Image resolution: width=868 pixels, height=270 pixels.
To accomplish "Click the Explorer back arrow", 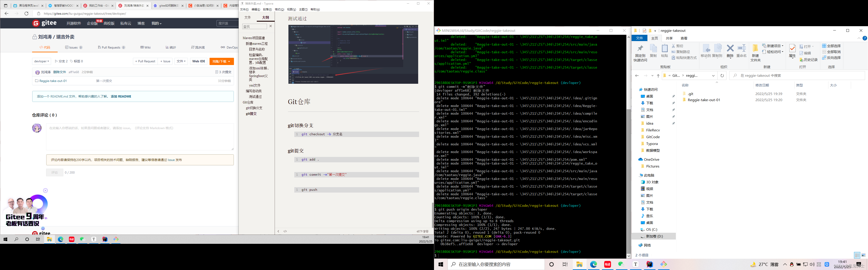I will click(637, 75).
